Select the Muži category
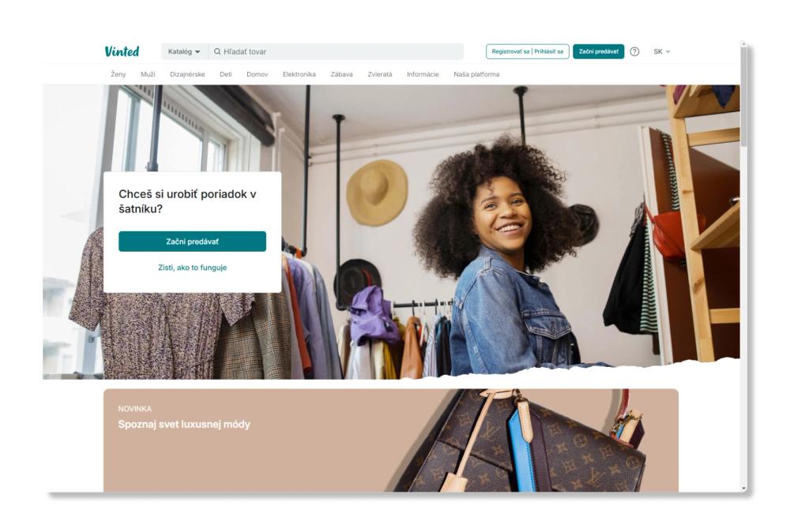The width and height of the screenshot is (790, 532). point(148,74)
